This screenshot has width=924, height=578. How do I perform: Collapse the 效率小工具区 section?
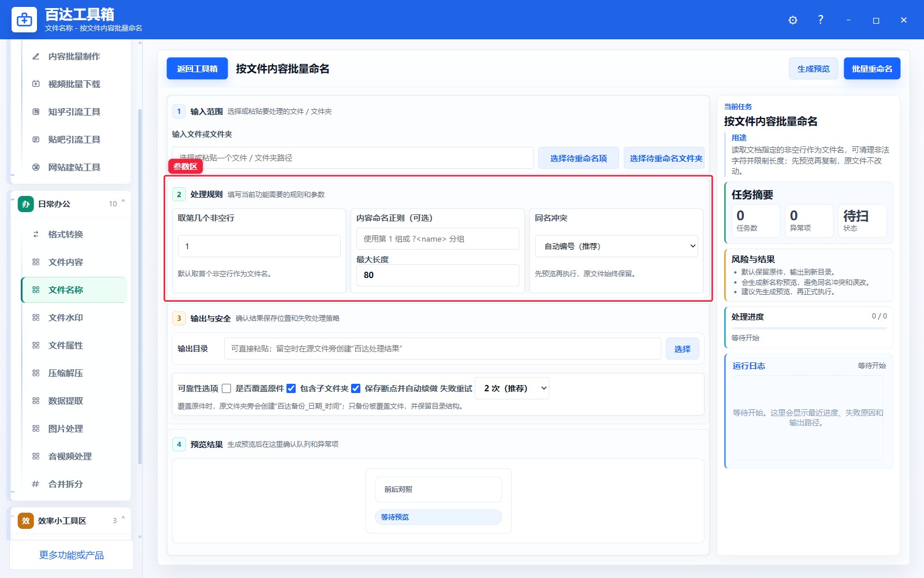coord(123,518)
